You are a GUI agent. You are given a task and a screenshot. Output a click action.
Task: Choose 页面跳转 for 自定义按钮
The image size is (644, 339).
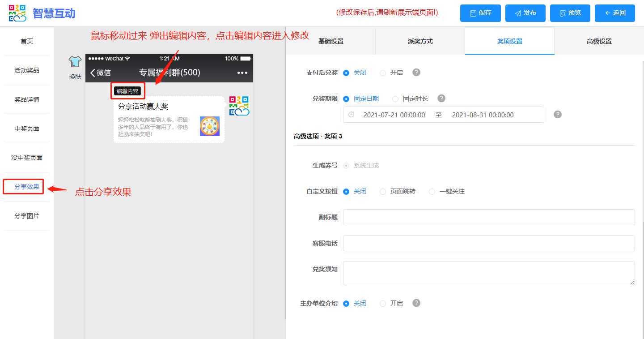pyautogui.click(x=383, y=192)
